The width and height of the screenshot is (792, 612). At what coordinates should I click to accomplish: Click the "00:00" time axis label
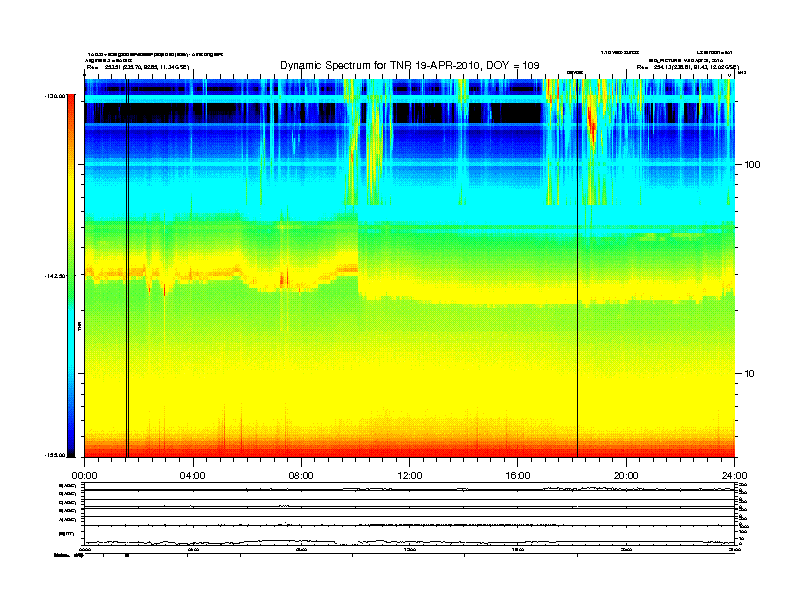coord(84,476)
